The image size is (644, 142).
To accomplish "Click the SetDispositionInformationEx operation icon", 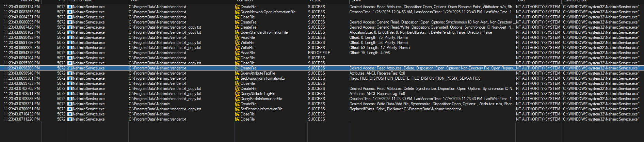I will 238,78.
